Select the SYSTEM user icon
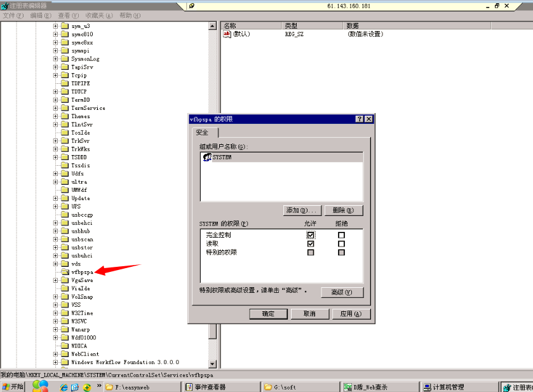This screenshot has width=533, height=392. [207, 157]
